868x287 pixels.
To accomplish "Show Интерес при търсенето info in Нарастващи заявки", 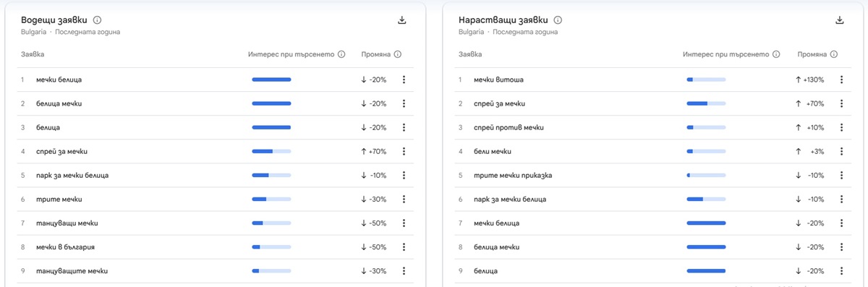I will pos(776,54).
